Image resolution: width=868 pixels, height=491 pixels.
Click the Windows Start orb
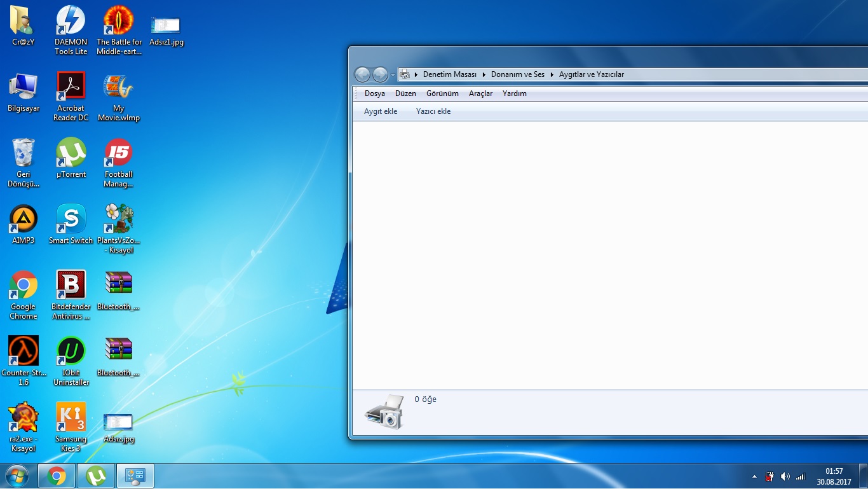pos(17,476)
